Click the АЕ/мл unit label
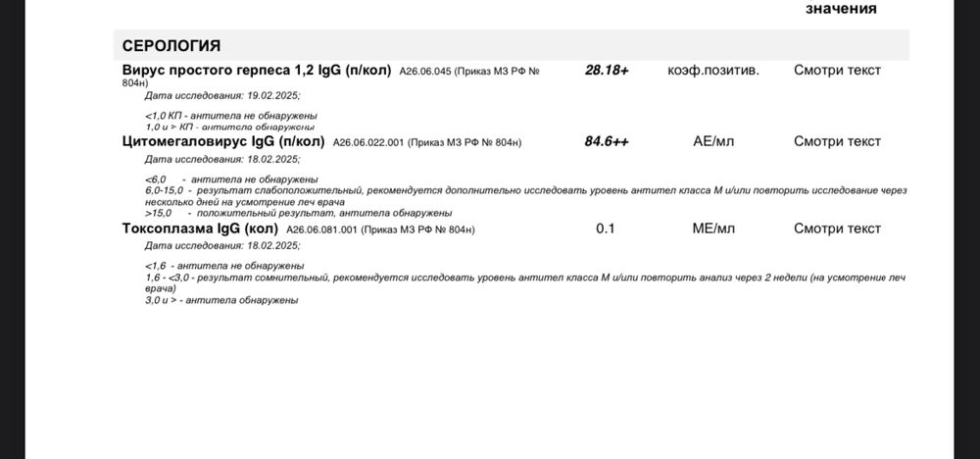Viewport: 980px width, 459px height. click(712, 142)
